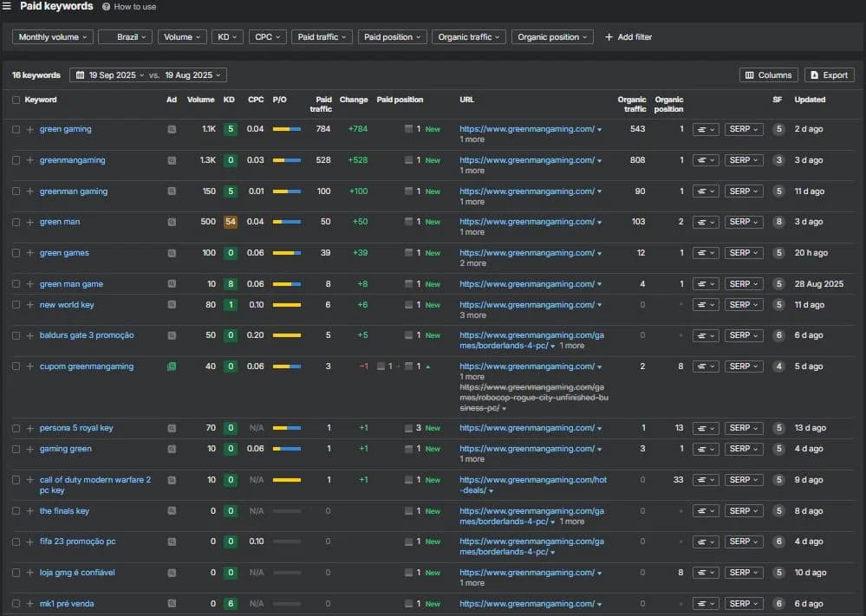This screenshot has height=616, width=866.
Task: Open the hamburger menu beside Paid keywords
Action: click(x=7, y=6)
